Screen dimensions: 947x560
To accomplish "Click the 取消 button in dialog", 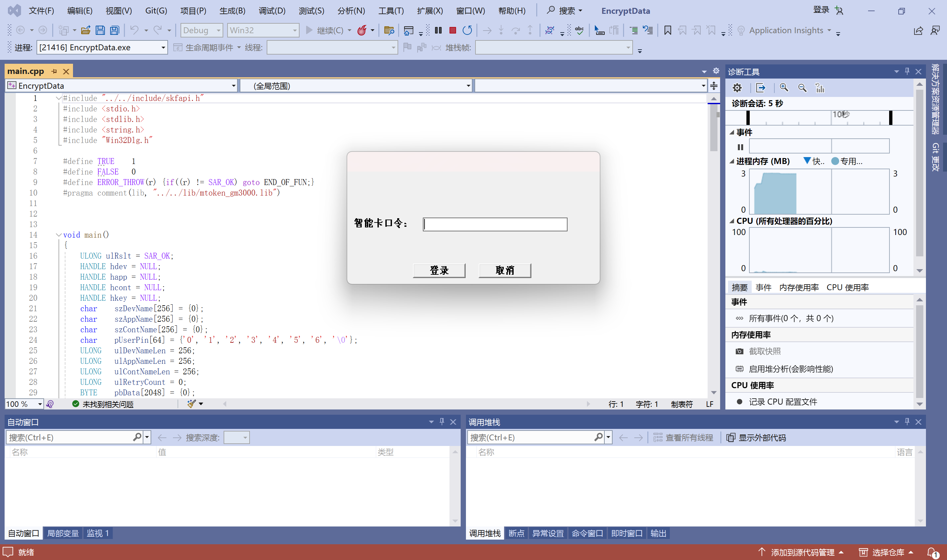I will pos(505,270).
